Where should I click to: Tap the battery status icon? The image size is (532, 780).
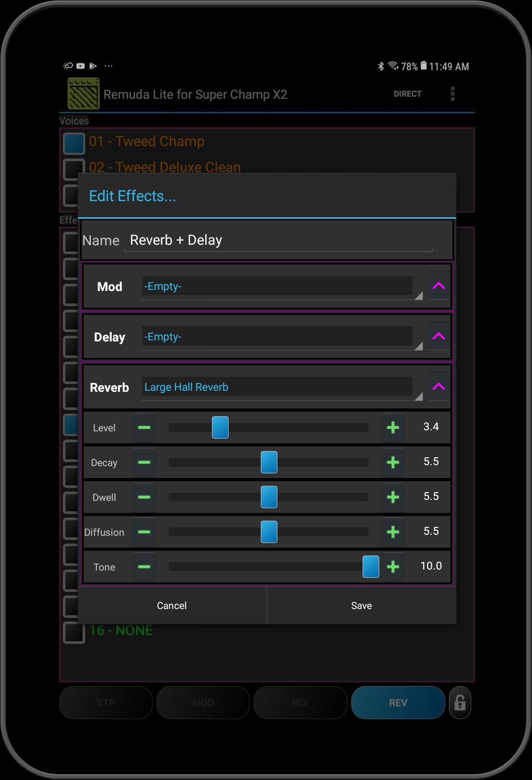(x=423, y=65)
